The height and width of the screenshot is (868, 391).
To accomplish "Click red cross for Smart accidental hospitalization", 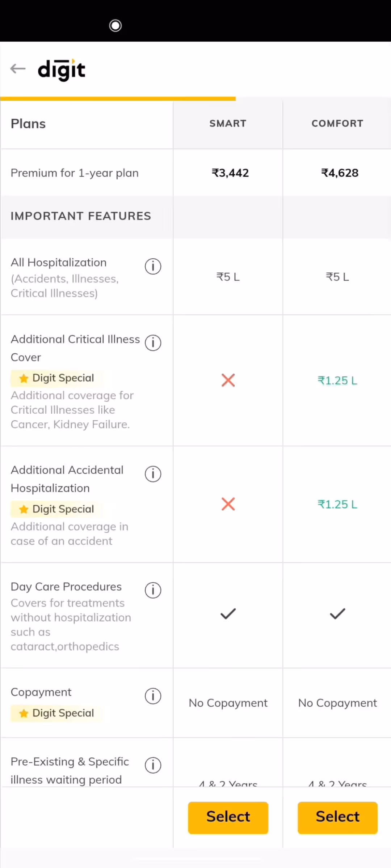I will click(x=228, y=504).
